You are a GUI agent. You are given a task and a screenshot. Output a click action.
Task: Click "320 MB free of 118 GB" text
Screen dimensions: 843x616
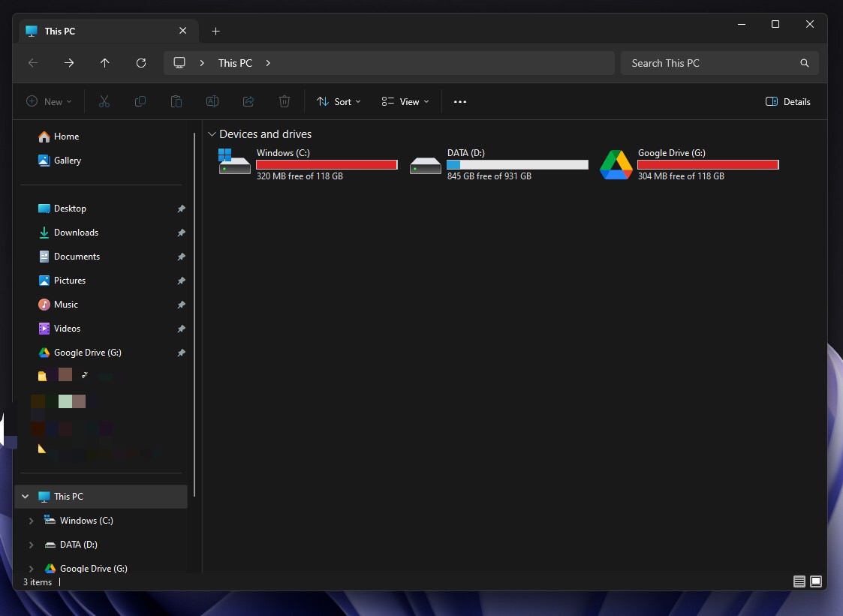tap(300, 176)
